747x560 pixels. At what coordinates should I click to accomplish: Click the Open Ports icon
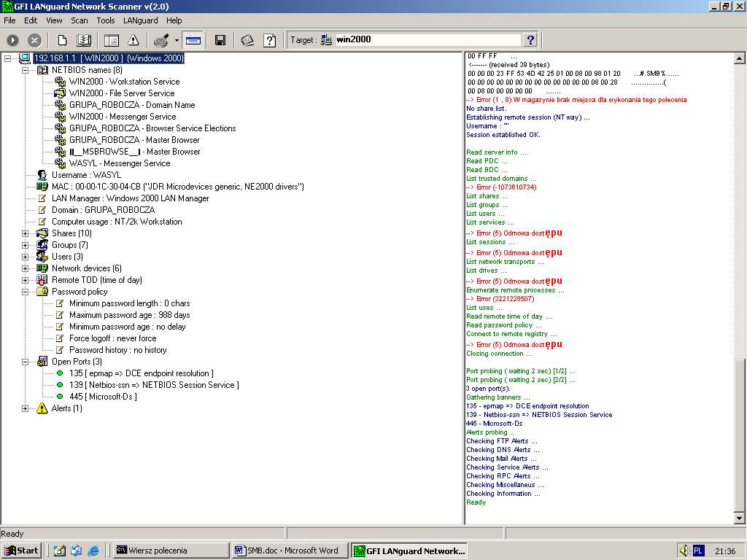(x=42, y=362)
